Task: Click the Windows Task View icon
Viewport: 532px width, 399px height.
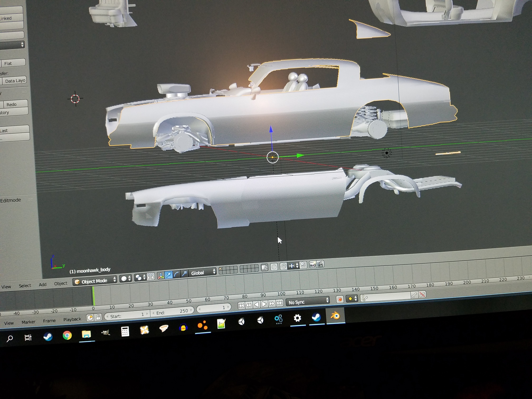Action: click(x=28, y=337)
